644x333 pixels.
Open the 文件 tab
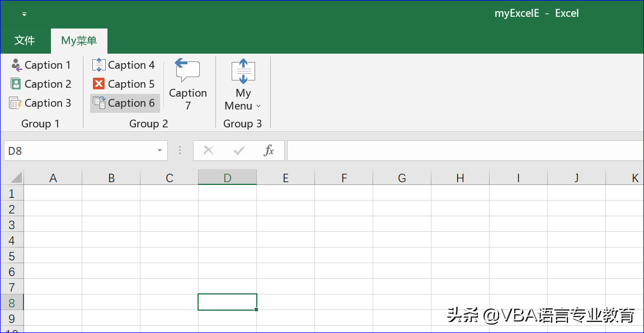tap(25, 41)
